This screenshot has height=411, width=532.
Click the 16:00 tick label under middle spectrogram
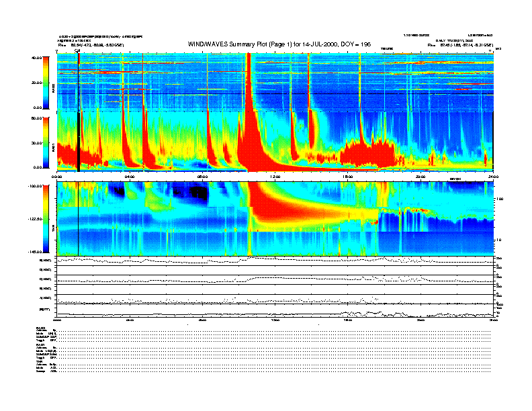click(348, 177)
